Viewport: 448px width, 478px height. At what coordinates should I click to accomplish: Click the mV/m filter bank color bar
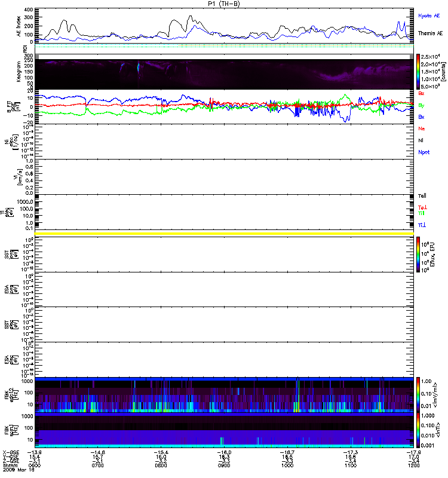(x=418, y=395)
